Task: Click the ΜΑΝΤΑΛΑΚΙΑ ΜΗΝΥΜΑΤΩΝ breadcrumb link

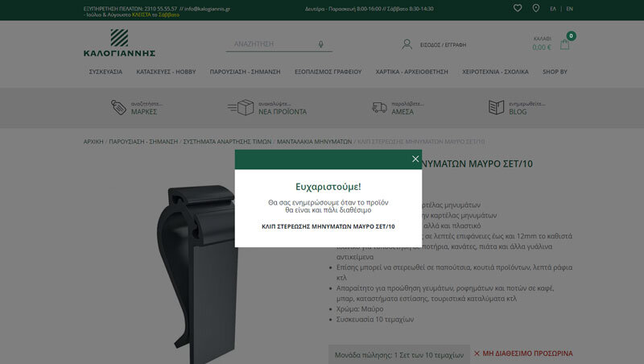Action: [x=314, y=141]
